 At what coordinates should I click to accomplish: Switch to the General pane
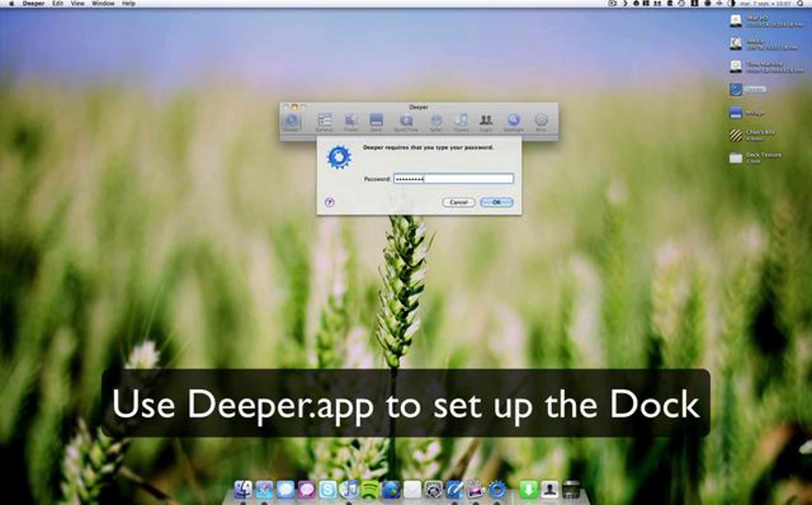click(324, 122)
